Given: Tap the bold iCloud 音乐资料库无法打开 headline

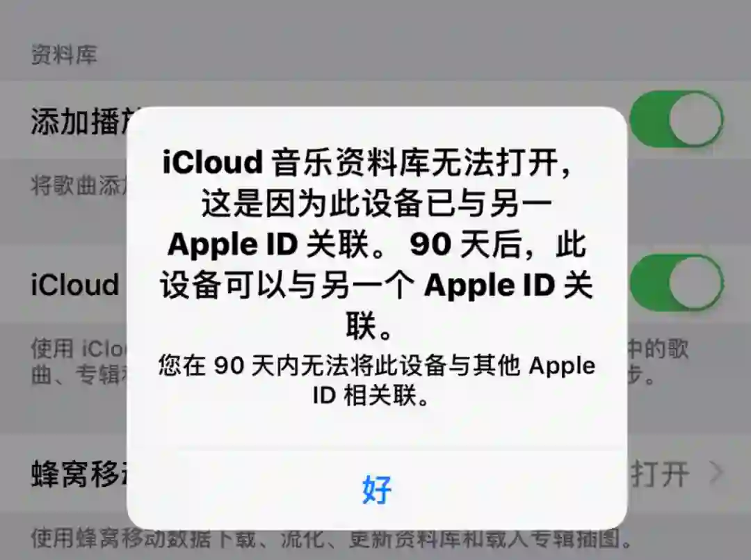Looking at the screenshot, I should click(x=367, y=162).
